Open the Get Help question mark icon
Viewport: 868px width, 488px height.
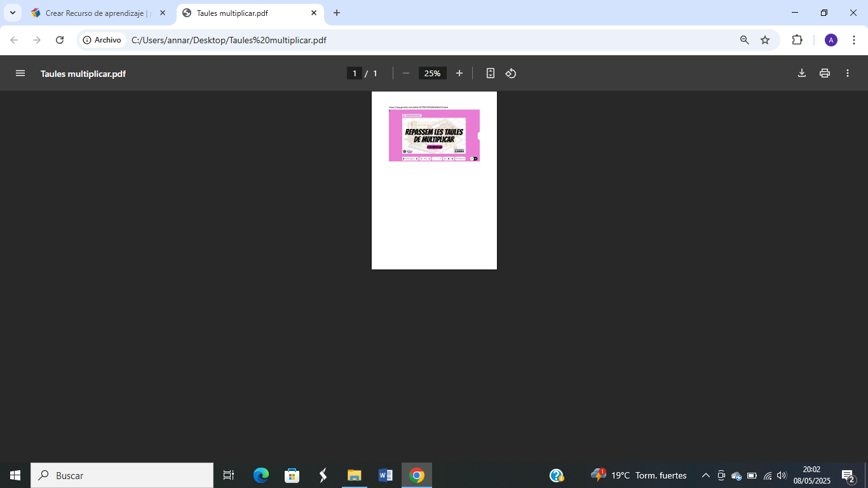(557, 475)
